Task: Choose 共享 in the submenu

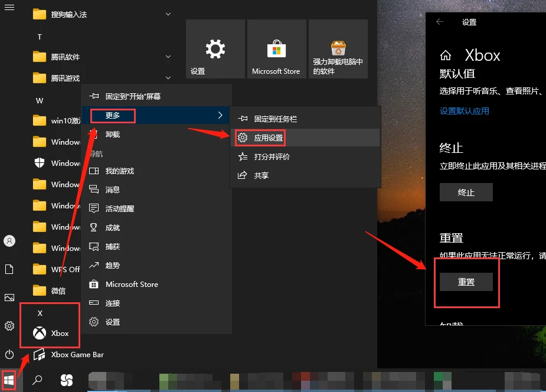Action: point(305,175)
